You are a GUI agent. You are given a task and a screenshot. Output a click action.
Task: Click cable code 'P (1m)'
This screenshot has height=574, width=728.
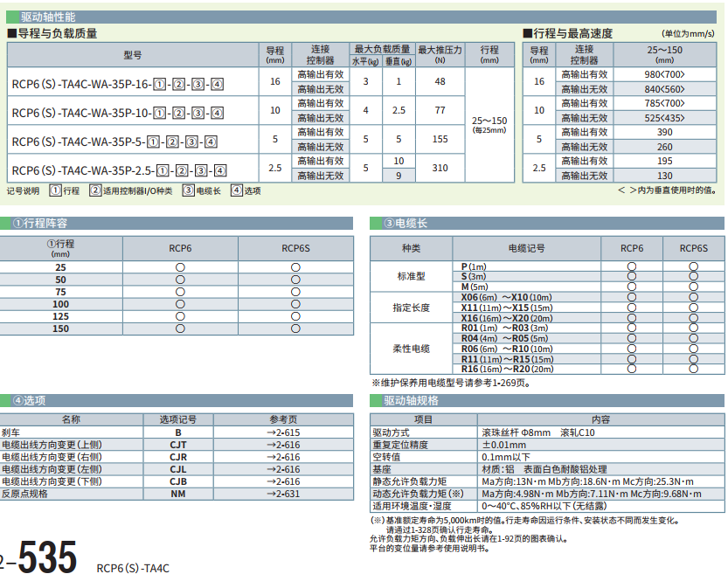(x=474, y=266)
